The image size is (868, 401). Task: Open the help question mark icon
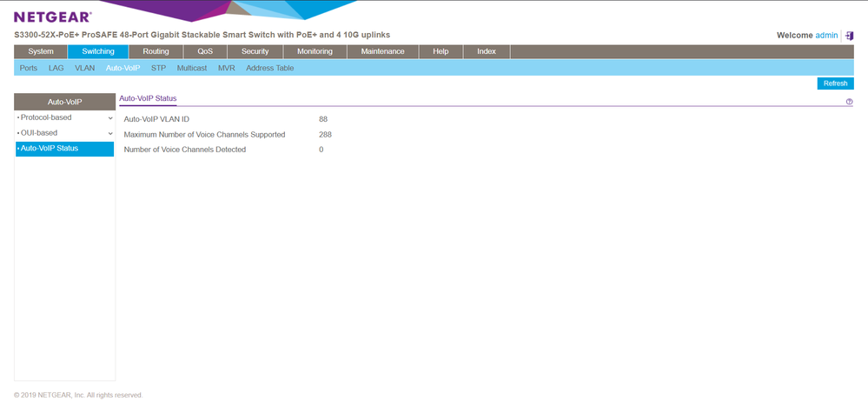pos(849,102)
